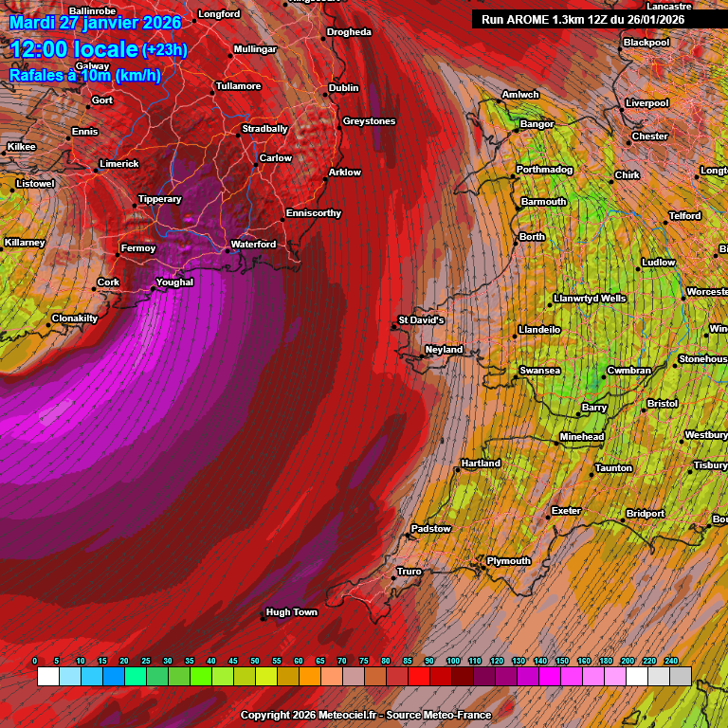This screenshot has width=728, height=728.
Task: Click the Gort city label
Action: [x=102, y=100]
